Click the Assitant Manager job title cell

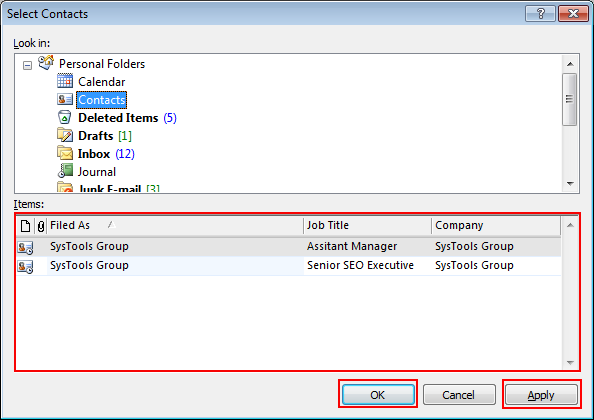click(x=352, y=246)
